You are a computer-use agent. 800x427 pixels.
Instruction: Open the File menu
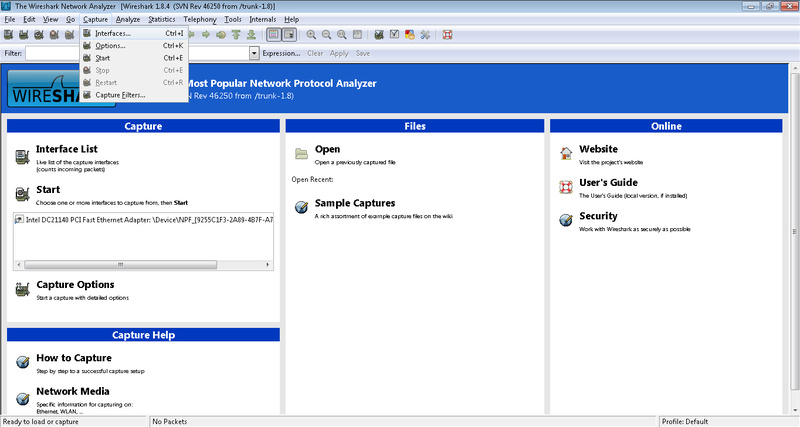tap(10, 19)
